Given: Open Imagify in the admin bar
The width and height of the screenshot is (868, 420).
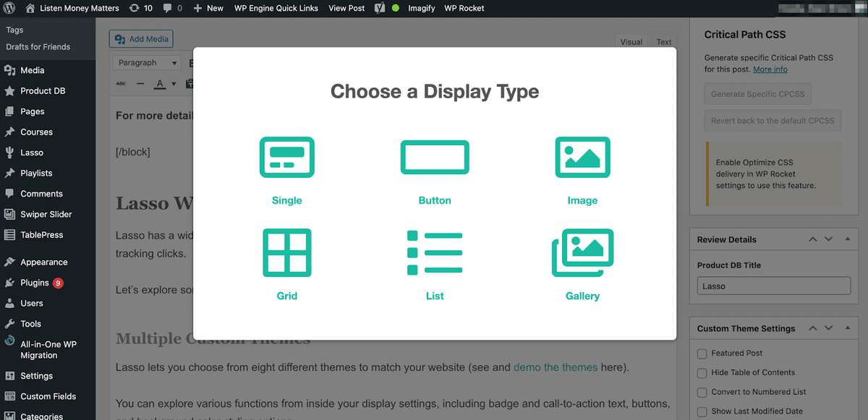Looking at the screenshot, I should pos(422,8).
